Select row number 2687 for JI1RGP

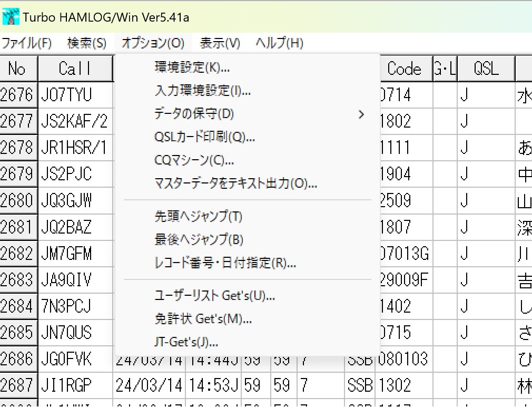18,385
